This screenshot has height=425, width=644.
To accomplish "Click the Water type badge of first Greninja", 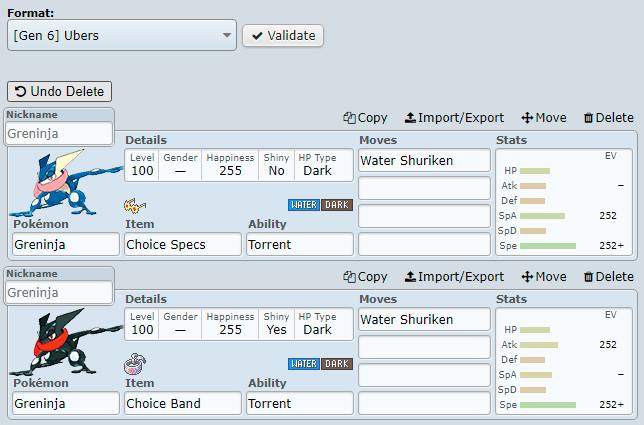I will [x=304, y=205].
